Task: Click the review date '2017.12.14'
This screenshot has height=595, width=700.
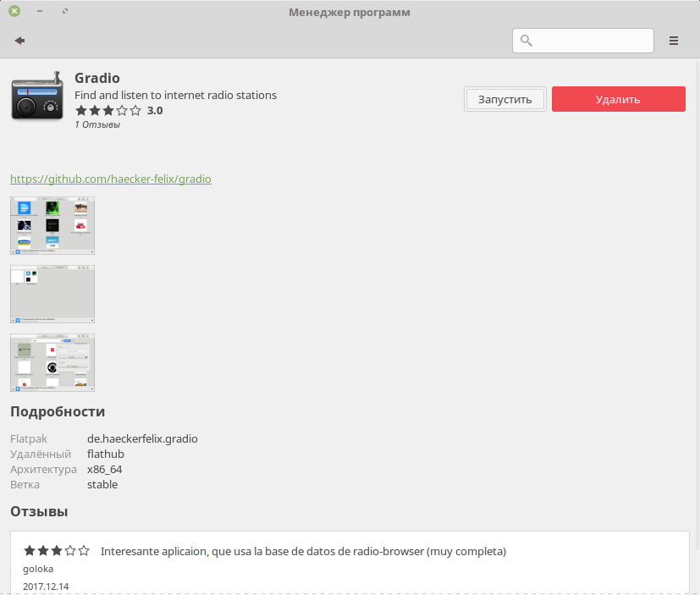Action: coord(46,586)
